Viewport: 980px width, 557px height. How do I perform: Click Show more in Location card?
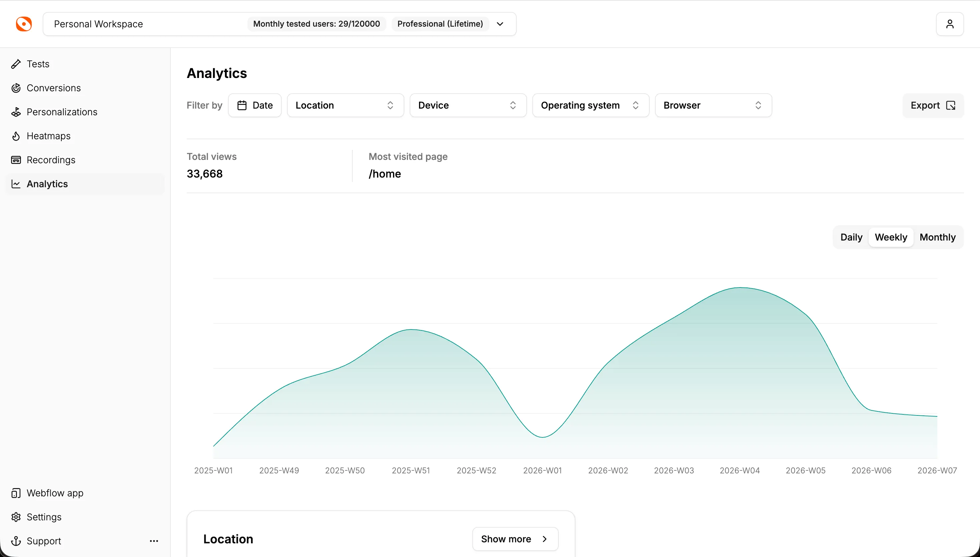[515, 539]
